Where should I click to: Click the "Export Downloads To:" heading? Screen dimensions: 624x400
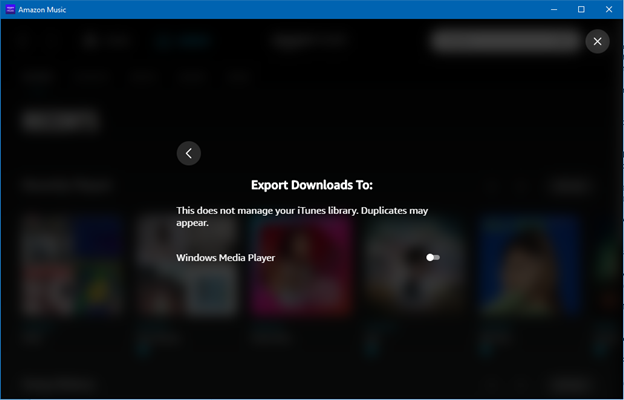(312, 185)
